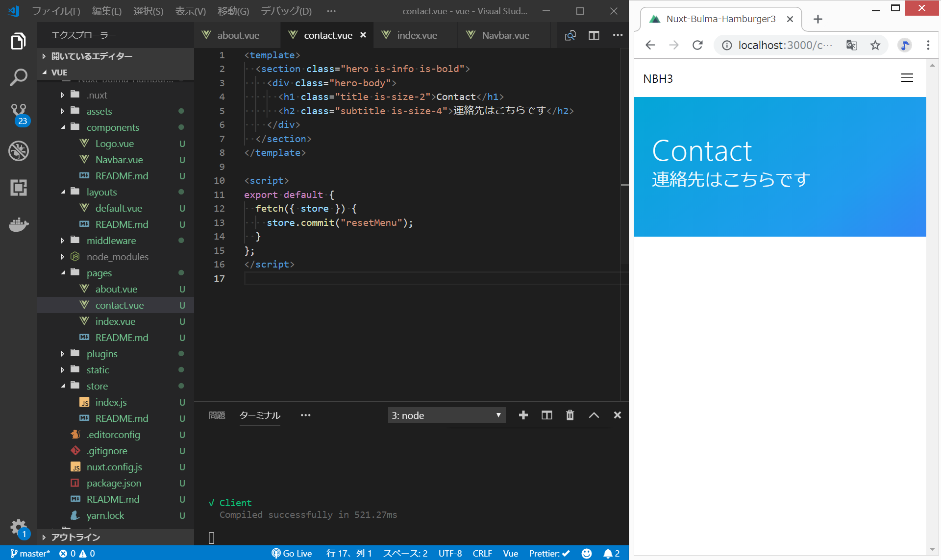Expand the node_modules folder
This screenshot has width=941, height=560.
tap(63, 257)
